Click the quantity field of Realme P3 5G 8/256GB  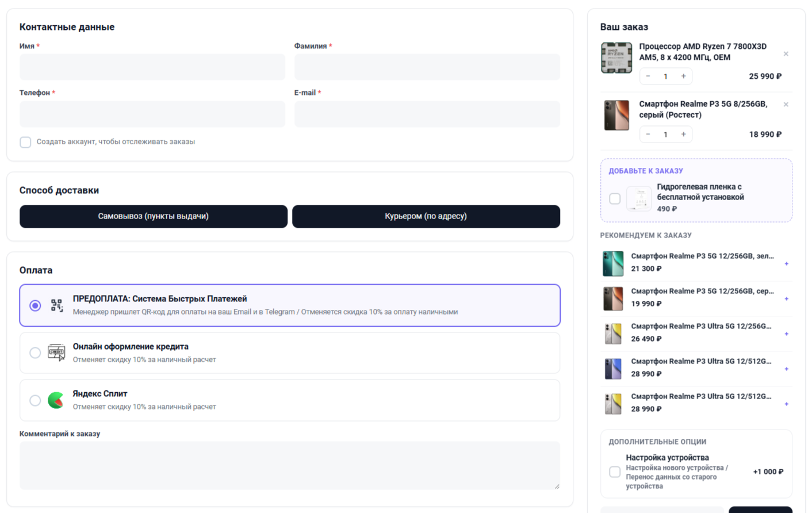pos(666,135)
